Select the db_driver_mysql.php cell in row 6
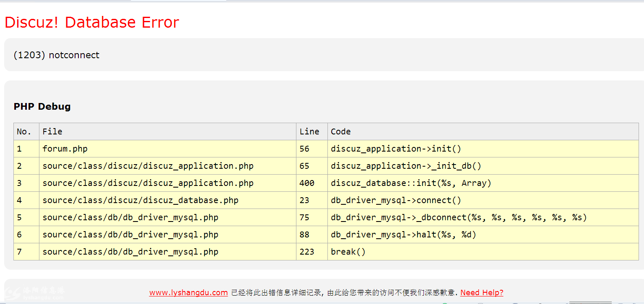The height and width of the screenshot is (304, 644). (x=168, y=234)
